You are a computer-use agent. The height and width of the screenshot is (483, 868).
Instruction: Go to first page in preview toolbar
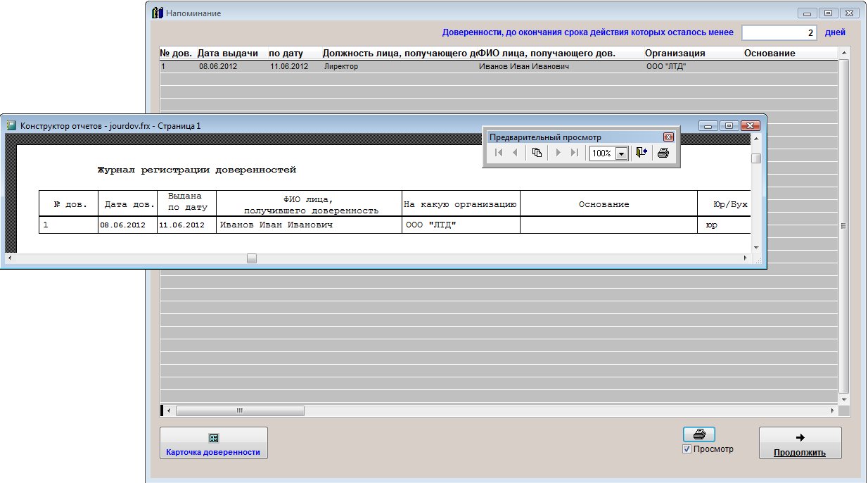[499, 153]
